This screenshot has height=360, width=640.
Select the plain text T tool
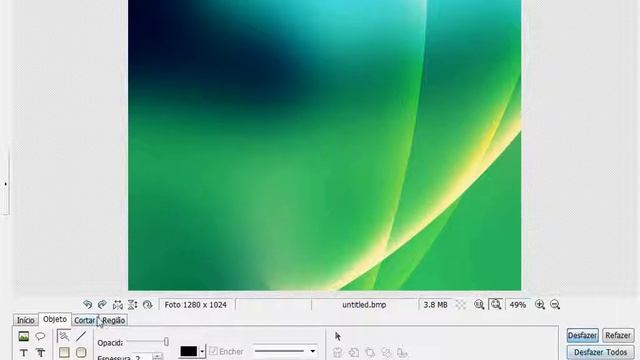(24, 353)
